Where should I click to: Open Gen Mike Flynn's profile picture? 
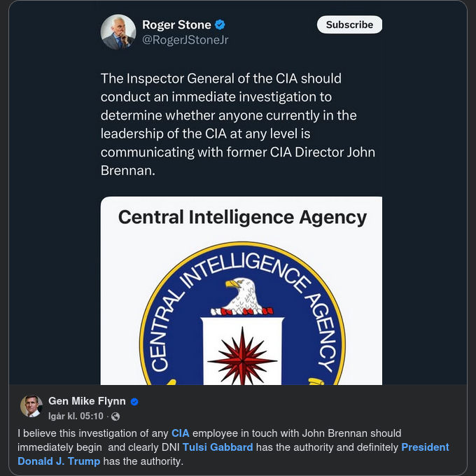click(x=31, y=407)
